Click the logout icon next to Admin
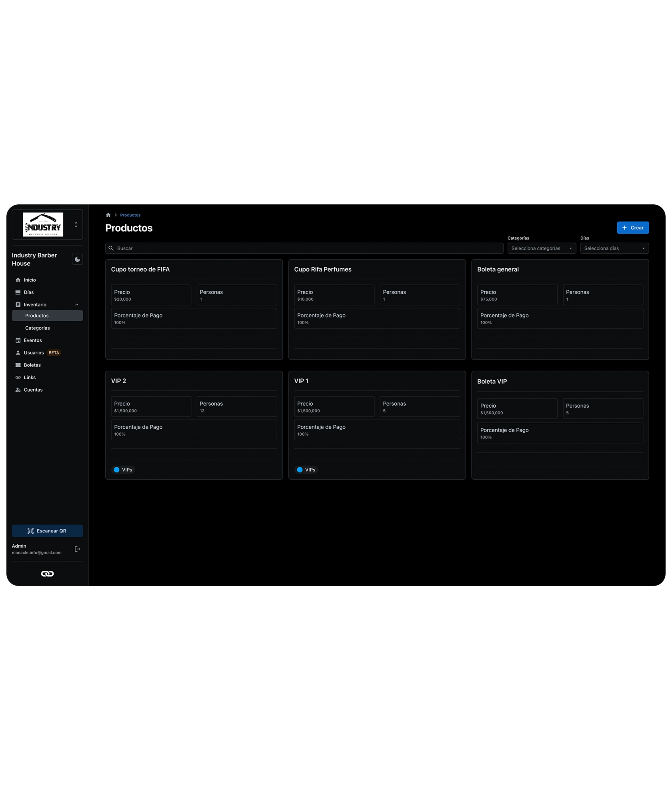This screenshot has height=800, width=672. pos(78,549)
